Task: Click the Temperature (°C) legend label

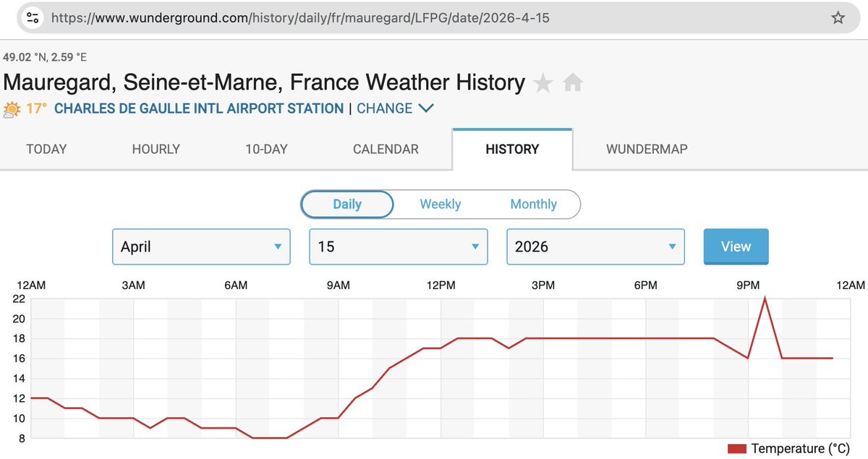Action: [x=799, y=449]
